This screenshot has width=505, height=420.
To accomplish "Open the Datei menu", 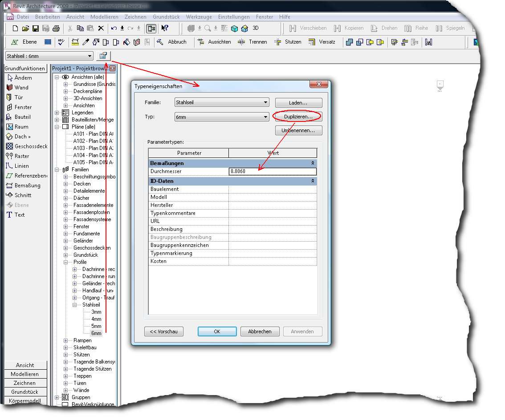I will coord(23,17).
